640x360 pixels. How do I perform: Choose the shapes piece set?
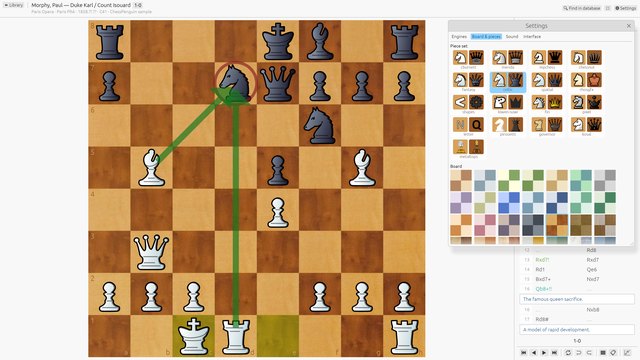[468, 104]
